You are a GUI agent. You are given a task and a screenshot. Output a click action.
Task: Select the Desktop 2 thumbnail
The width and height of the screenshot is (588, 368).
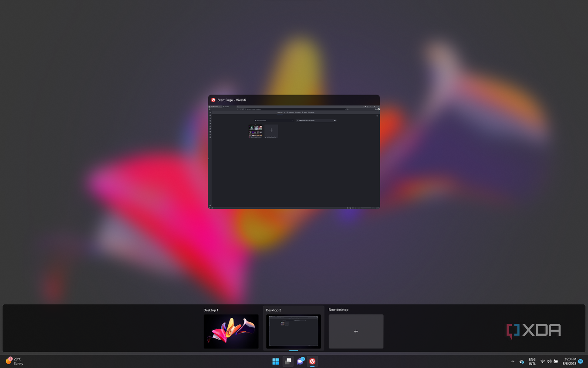[x=294, y=331]
